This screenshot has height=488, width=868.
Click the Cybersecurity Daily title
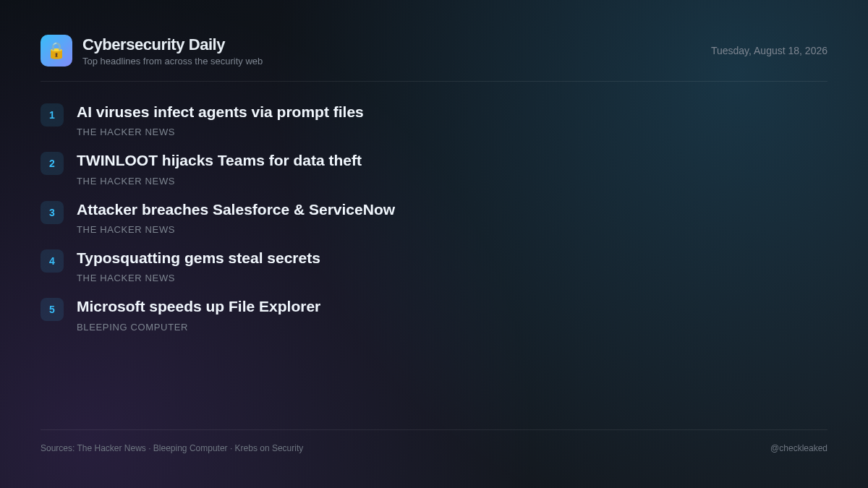153,45
